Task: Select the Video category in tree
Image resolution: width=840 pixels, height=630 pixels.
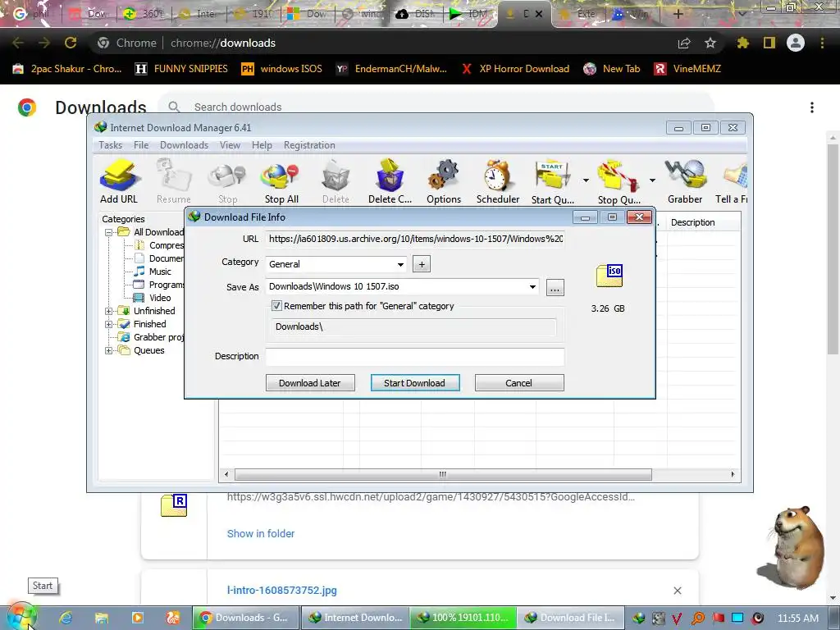Action: [160, 298]
